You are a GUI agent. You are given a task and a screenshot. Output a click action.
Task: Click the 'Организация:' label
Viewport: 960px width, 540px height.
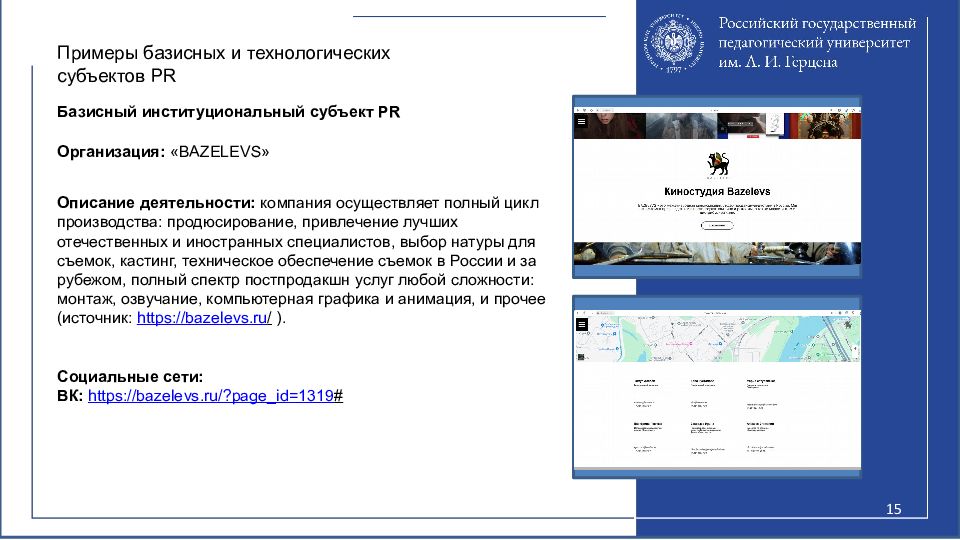coord(111,152)
